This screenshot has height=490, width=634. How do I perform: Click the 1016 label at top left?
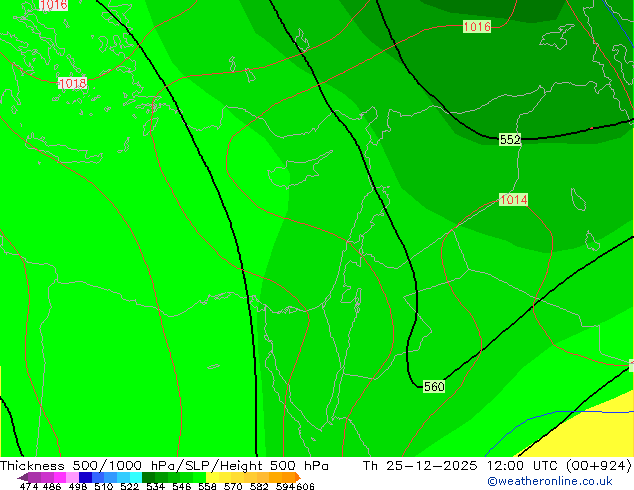53,5
